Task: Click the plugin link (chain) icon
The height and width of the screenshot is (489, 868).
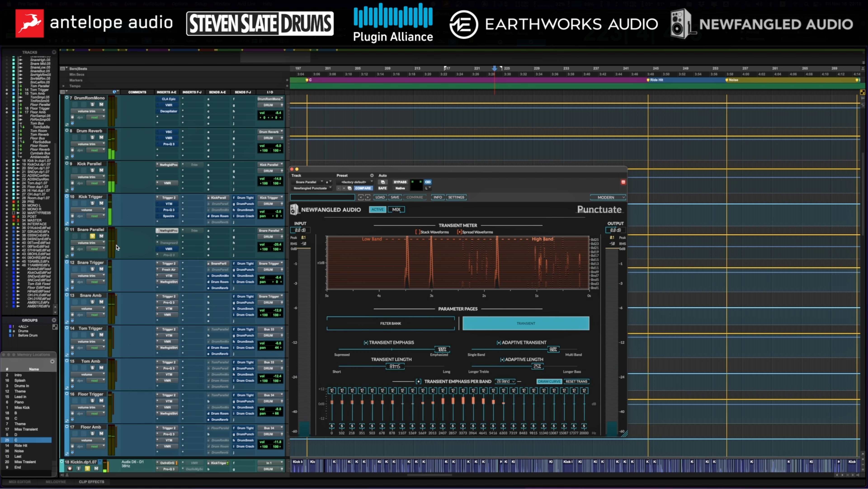Action: [x=428, y=182]
